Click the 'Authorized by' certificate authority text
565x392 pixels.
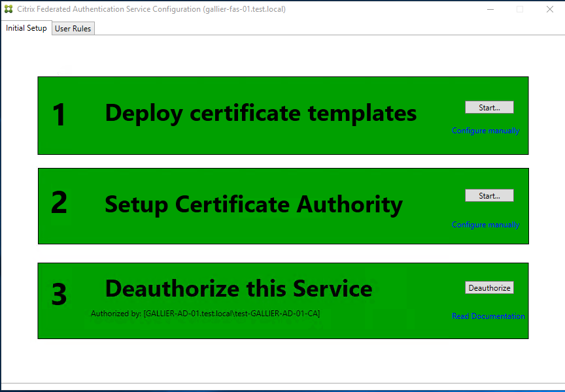tap(205, 314)
